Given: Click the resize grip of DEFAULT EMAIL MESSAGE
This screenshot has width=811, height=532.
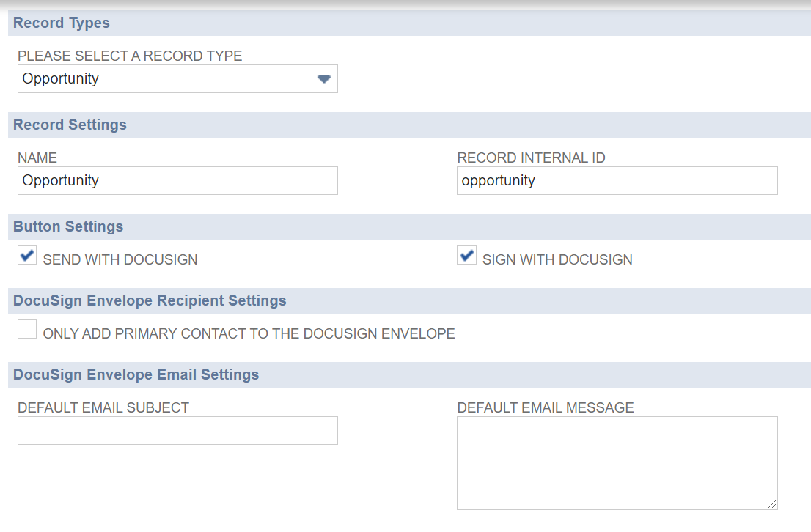Looking at the screenshot, I should [774, 504].
